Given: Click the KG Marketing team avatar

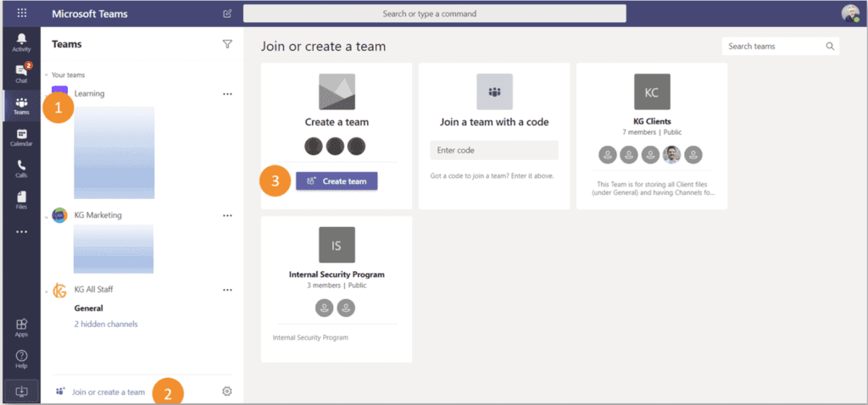Looking at the screenshot, I should [x=59, y=215].
